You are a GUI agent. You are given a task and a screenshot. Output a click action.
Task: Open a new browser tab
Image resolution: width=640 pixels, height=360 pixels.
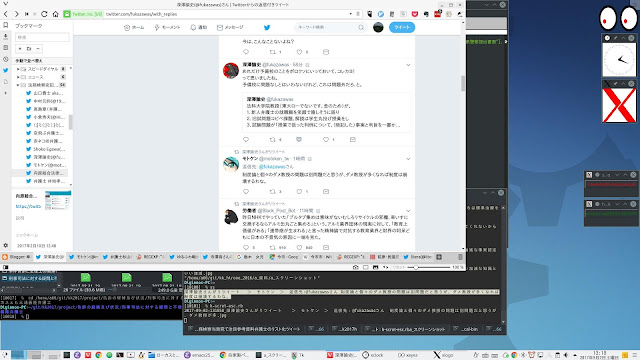(x=439, y=257)
